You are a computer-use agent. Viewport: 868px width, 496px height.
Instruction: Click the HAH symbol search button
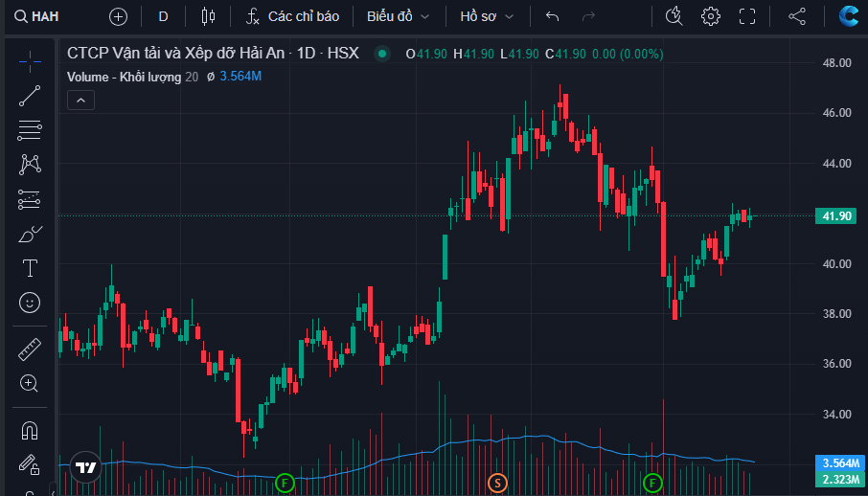click(38, 16)
